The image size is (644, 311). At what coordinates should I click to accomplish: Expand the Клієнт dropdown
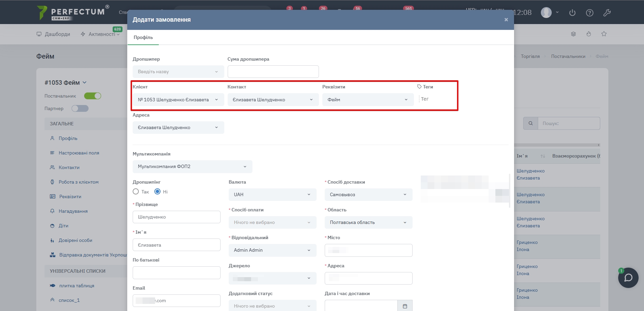tap(178, 100)
